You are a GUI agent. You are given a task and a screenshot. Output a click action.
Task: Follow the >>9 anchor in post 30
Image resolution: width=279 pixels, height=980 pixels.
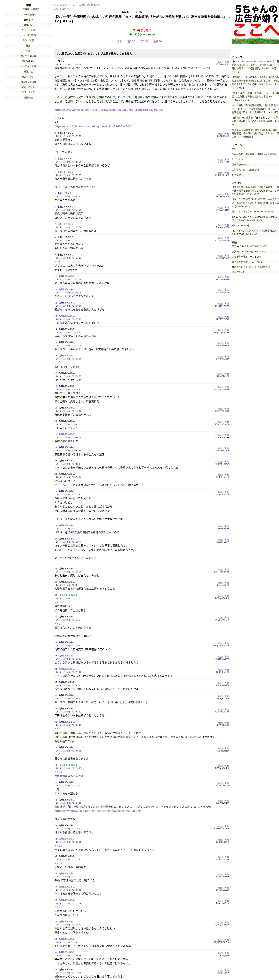click(57, 602)
